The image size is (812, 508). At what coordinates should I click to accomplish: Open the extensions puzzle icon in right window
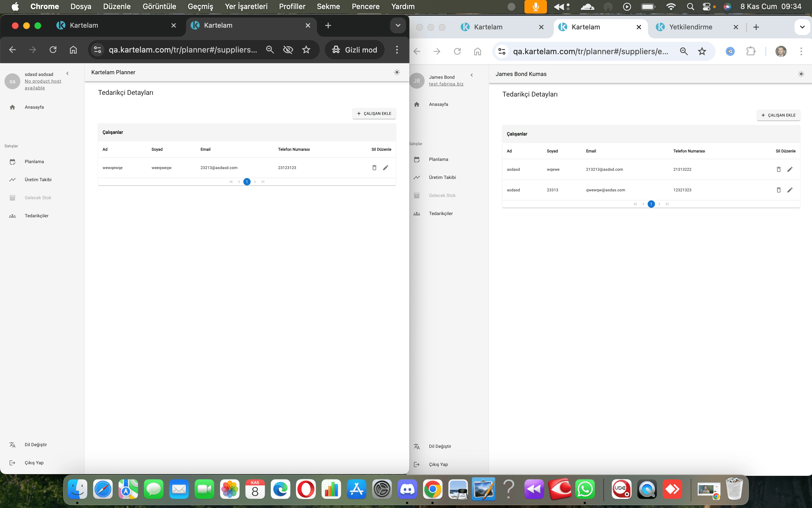750,51
